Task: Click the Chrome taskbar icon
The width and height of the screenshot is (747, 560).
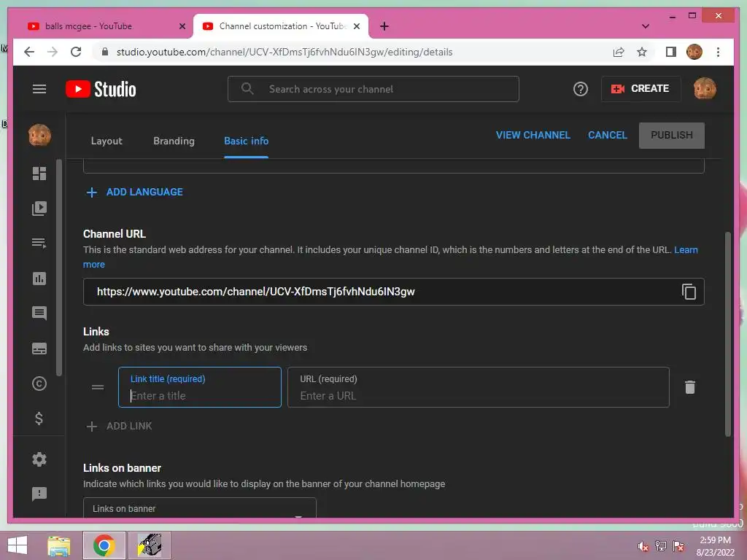Action: click(104, 545)
